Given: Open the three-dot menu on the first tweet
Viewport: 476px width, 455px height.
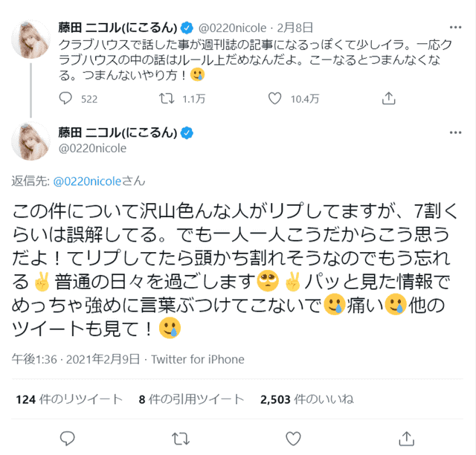Looking at the screenshot, I should (x=455, y=28).
